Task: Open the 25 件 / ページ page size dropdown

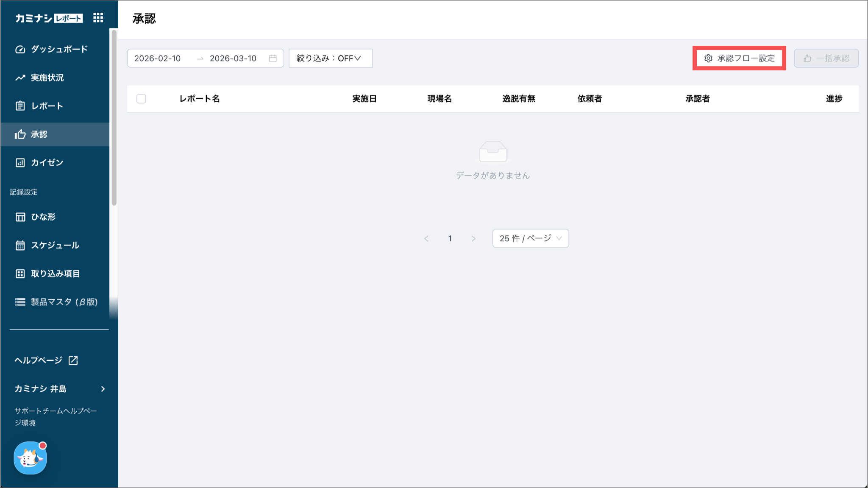Action: coord(530,238)
